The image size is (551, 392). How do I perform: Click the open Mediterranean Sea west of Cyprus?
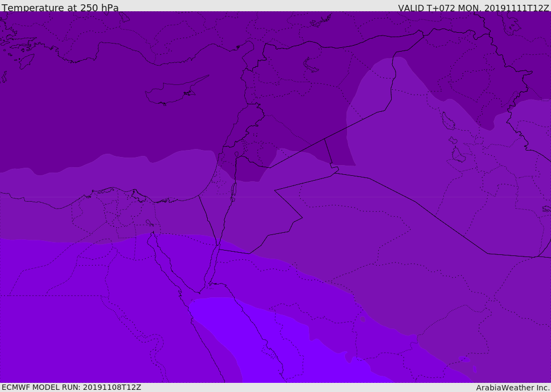(81, 108)
